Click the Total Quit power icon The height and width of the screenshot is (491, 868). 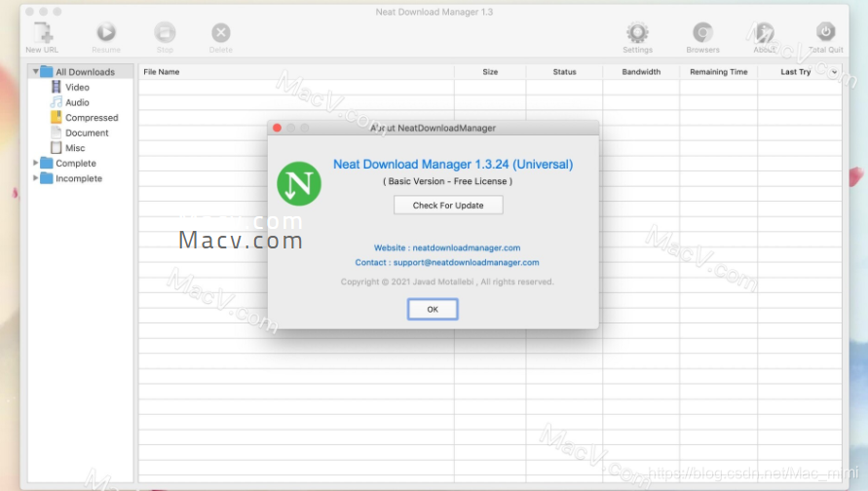825,32
